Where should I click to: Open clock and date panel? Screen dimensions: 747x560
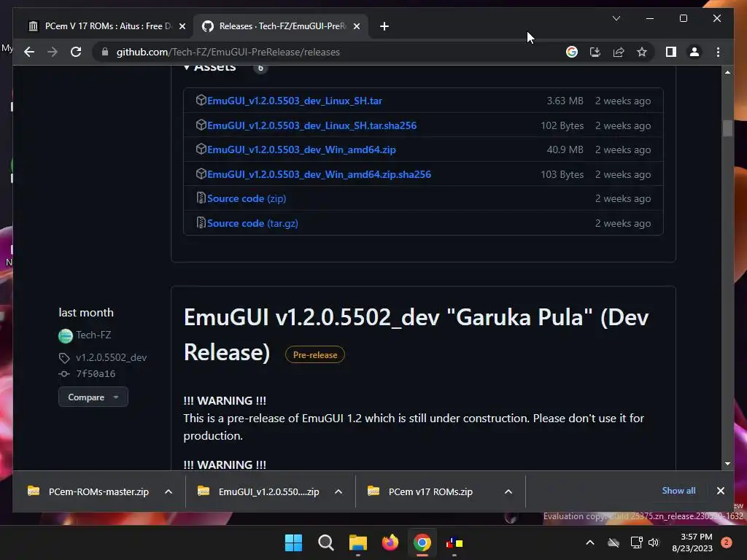pos(692,542)
